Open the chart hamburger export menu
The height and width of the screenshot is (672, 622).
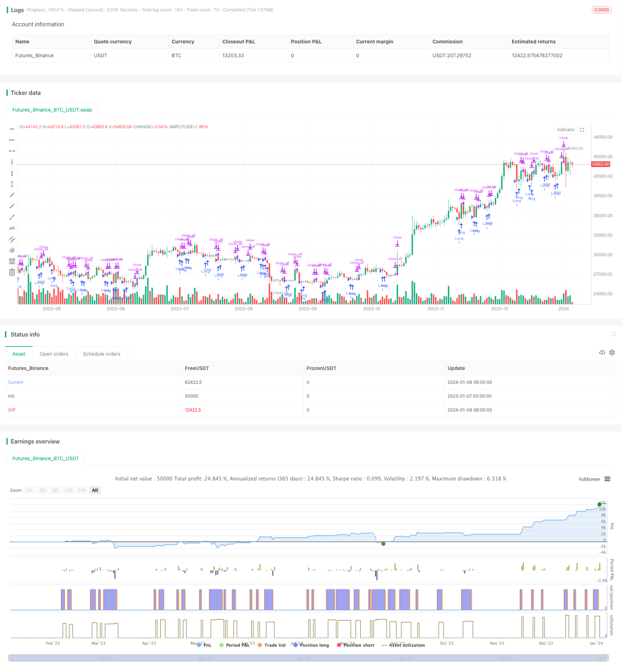click(607, 479)
